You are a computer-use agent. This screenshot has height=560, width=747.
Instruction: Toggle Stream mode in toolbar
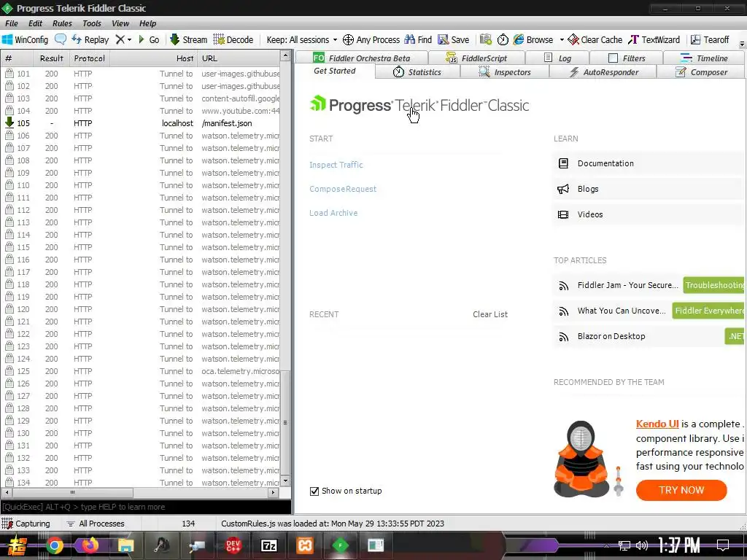click(188, 39)
